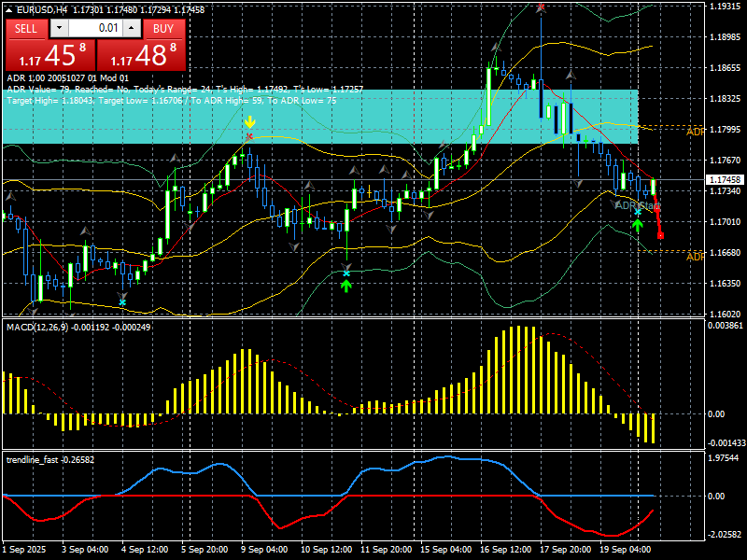Image resolution: width=747 pixels, height=560 pixels.
Task: Click the trendline 1.97544 scale value
Action: (724, 457)
